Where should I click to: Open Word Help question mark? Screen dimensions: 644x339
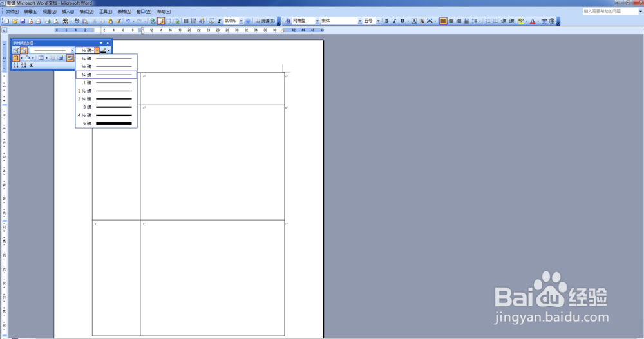248,21
